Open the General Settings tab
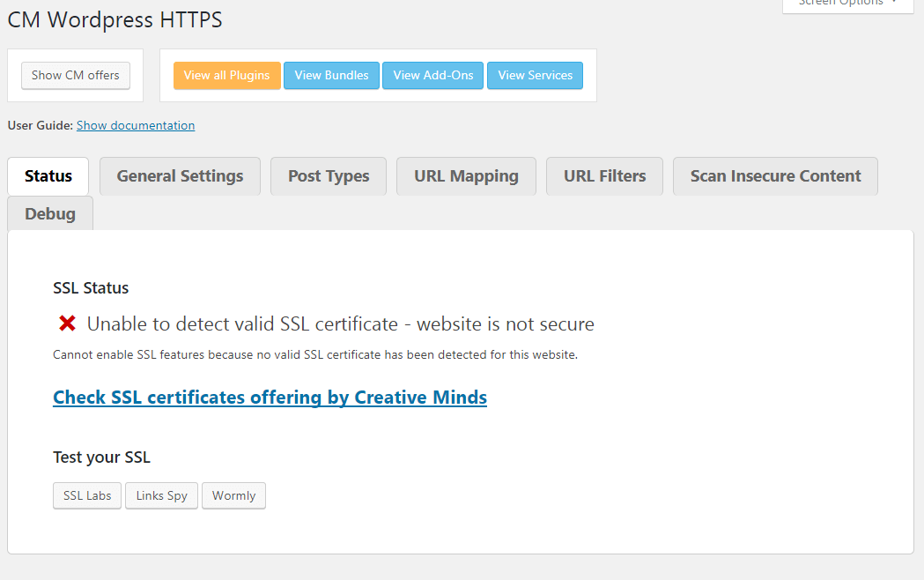This screenshot has width=924, height=580. click(x=180, y=176)
